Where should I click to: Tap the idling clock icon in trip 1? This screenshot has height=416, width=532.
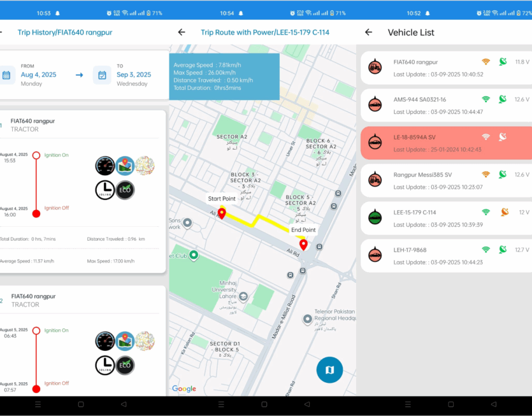(105, 190)
